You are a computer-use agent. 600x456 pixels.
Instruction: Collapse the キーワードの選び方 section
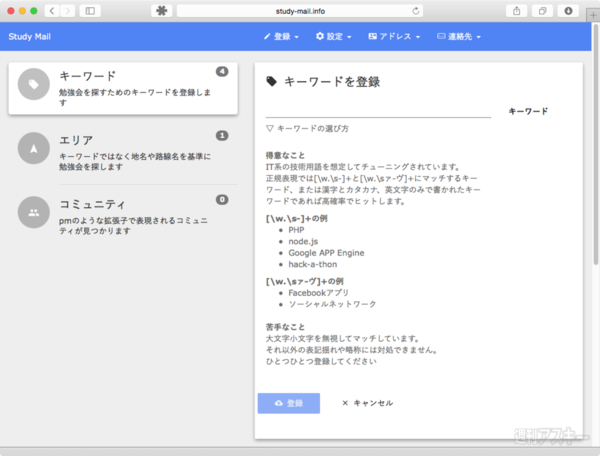pyautogui.click(x=307, y=129)
